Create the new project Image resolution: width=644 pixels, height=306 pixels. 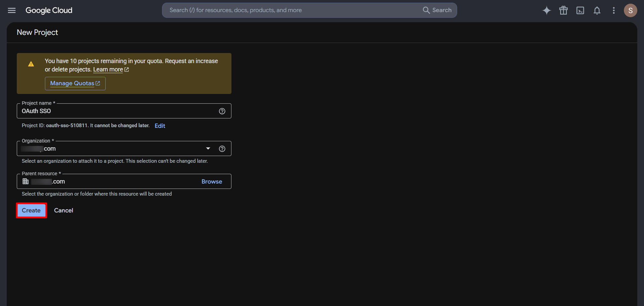pos(31,210)
